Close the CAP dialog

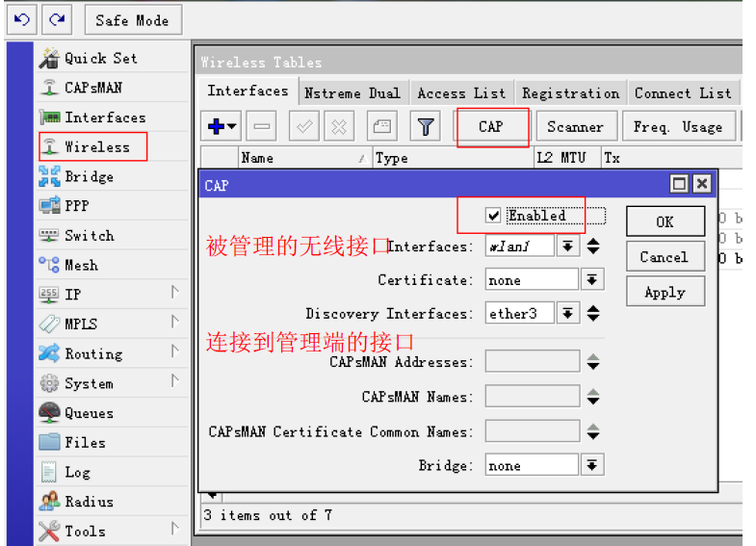click(x=702, y=184)
